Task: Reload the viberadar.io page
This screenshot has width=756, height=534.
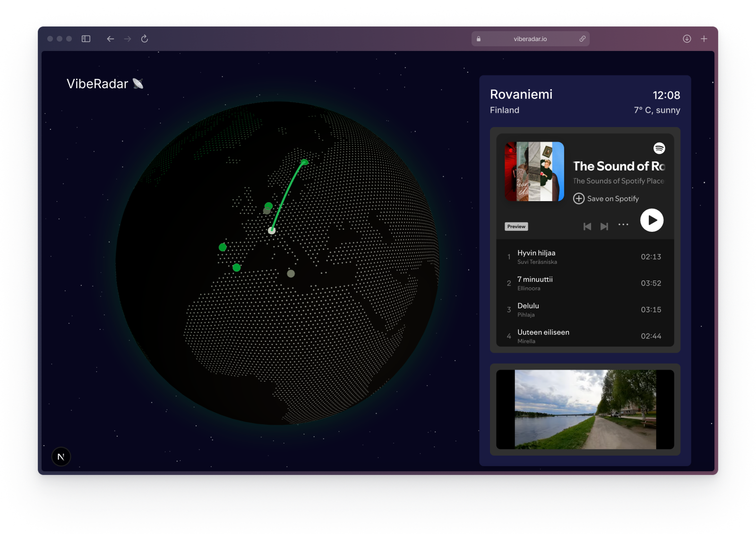Action: coord(145,39)
